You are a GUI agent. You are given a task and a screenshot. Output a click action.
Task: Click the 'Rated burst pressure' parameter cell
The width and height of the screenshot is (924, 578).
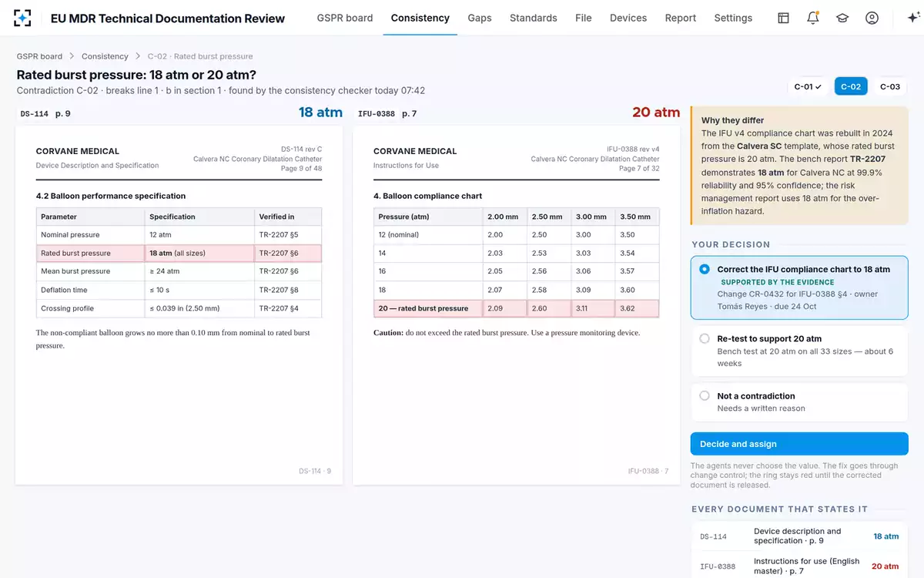click(90, 253)
